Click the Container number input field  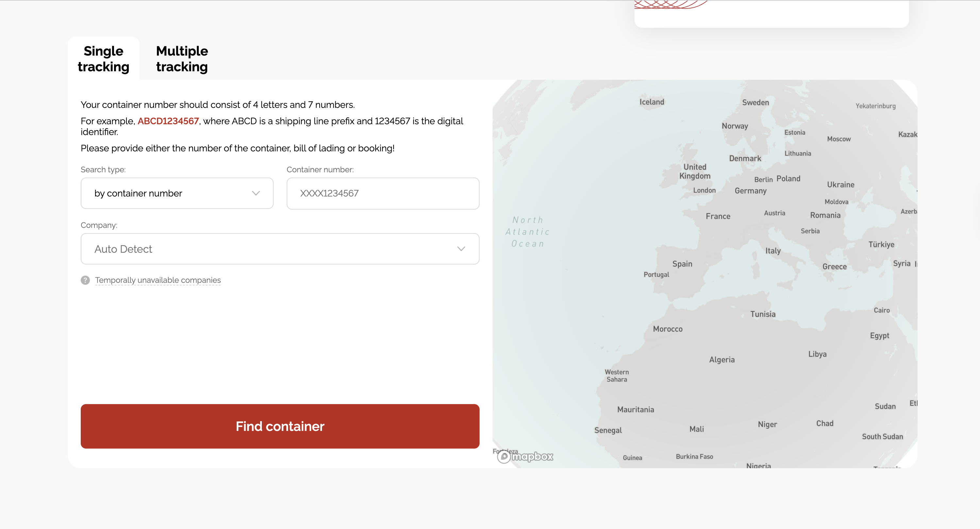383,193
